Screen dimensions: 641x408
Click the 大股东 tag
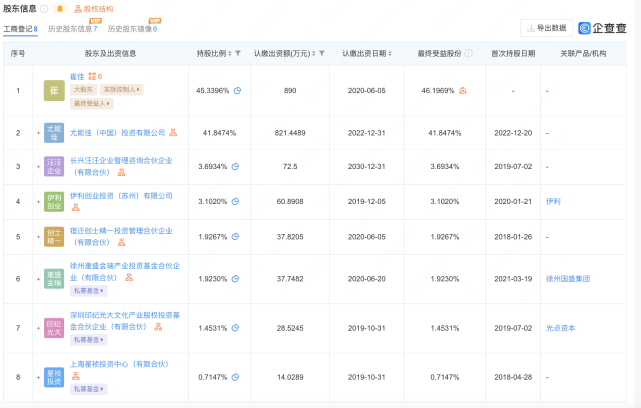tap(83, 90)
